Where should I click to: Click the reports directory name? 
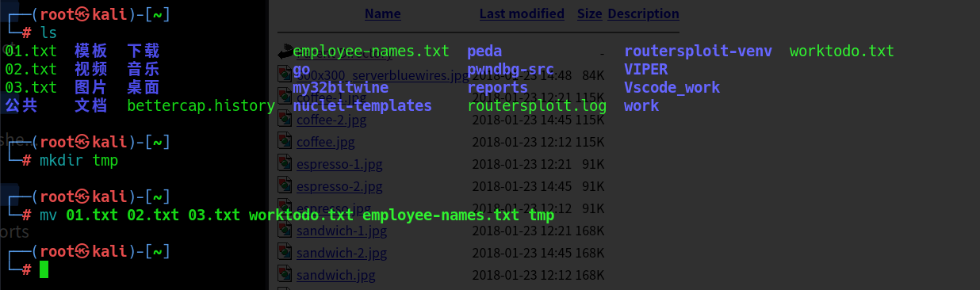coord(497,87)
